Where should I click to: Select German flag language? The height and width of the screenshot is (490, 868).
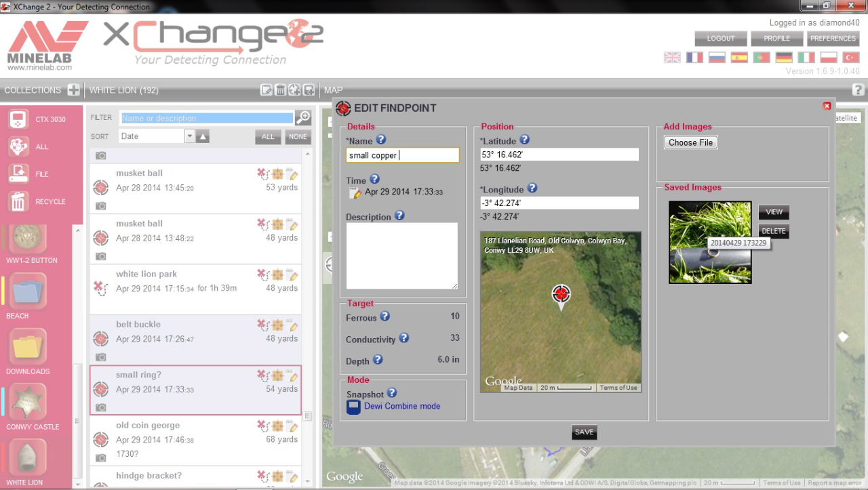784,58
